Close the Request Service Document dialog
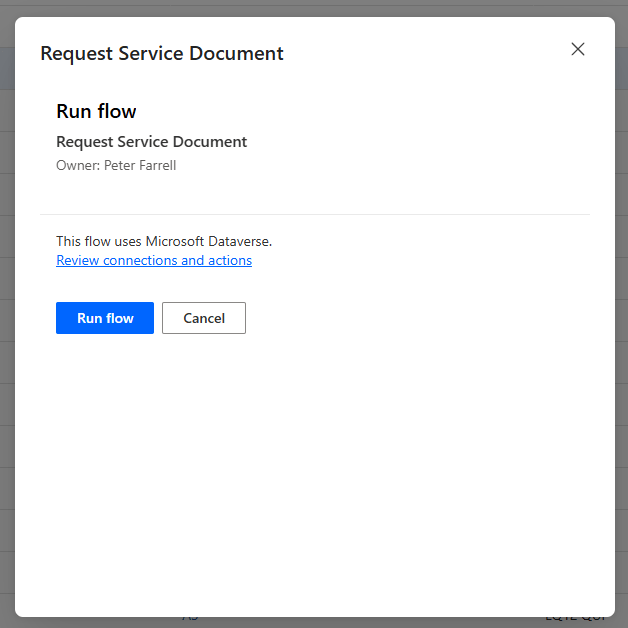This screenshot has height=628, width=628. 577,49
